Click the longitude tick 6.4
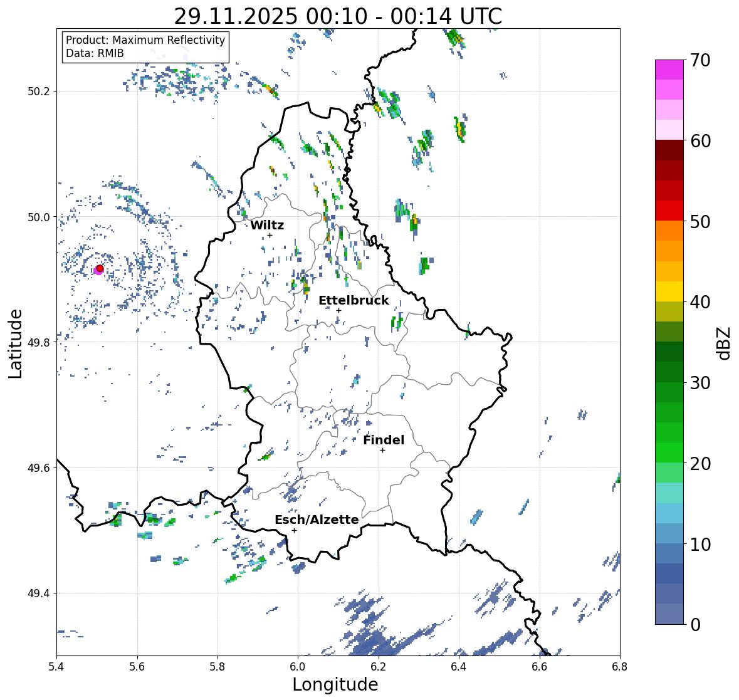This screenshot has height=700, width=739. coord(459,667)
